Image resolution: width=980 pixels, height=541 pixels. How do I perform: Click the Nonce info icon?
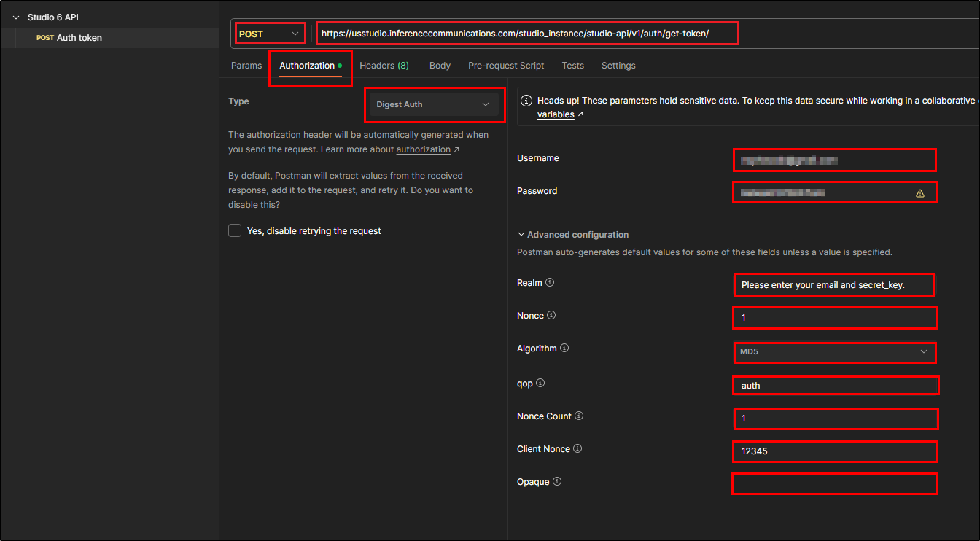tap(551, 316)
